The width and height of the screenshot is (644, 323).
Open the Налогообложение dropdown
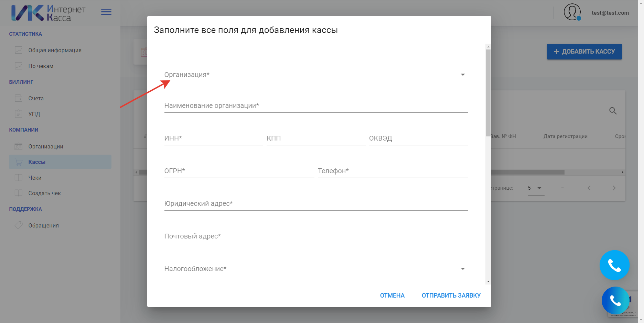(x=316, y=269)
